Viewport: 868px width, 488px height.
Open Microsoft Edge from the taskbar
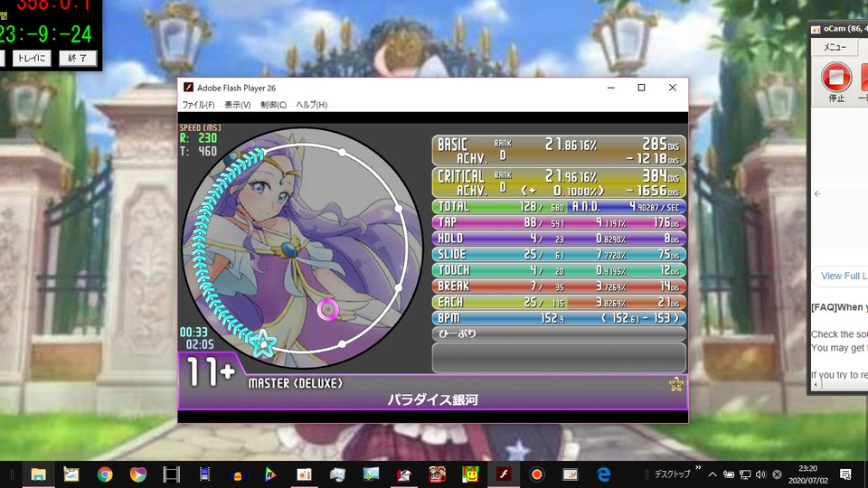pyautogui.click(x=603, y=474)
